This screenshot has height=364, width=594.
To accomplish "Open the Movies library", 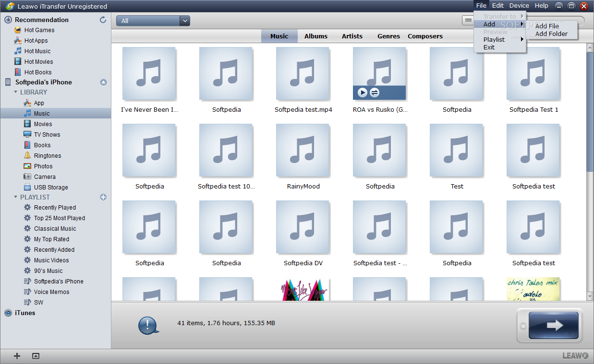I will [x=43, y=124].
